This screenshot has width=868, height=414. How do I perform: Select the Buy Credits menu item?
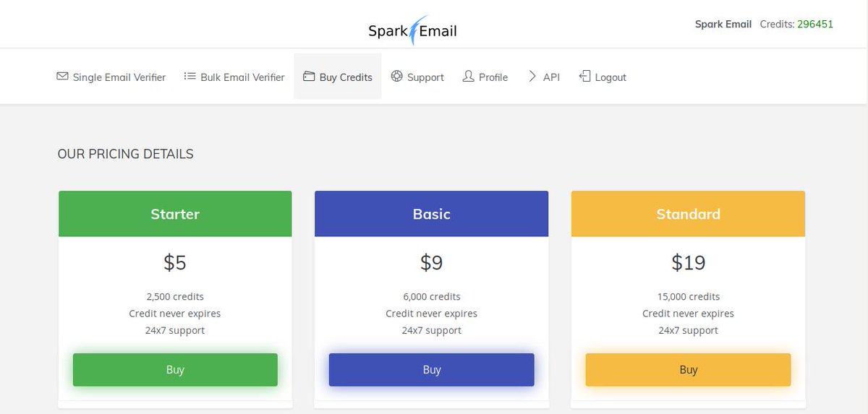coord(338,77)
